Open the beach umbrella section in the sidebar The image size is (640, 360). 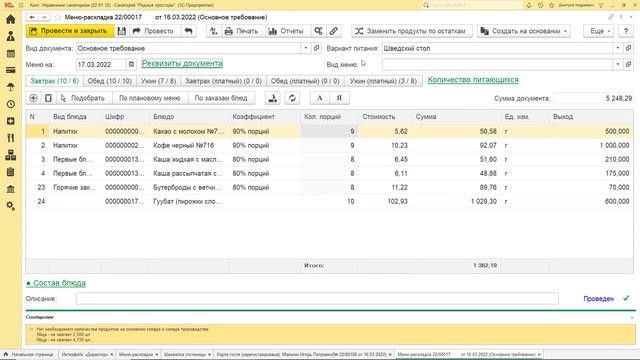coord(11,87)
